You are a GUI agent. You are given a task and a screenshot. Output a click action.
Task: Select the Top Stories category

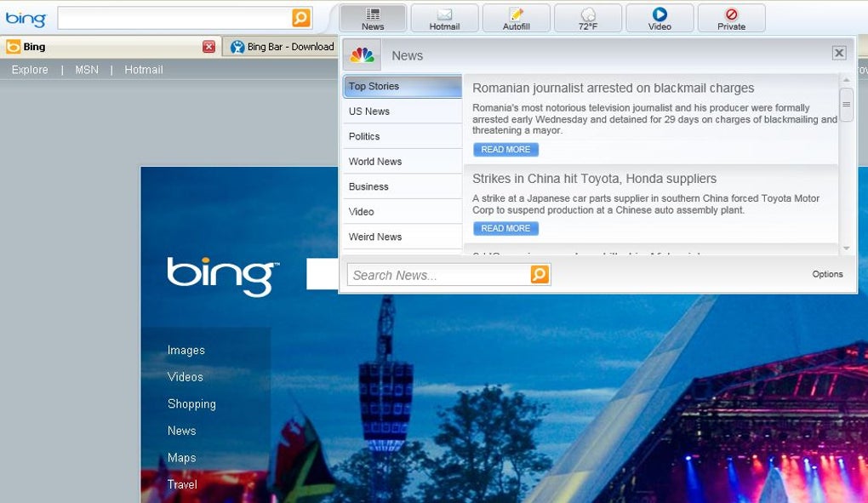pyautogui.click(x=403, y=86)
